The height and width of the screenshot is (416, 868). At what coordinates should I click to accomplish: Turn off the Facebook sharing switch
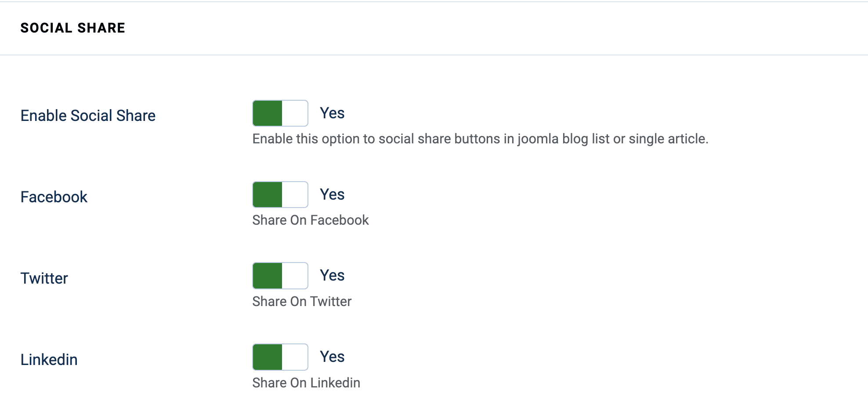[x=280, y=194]
